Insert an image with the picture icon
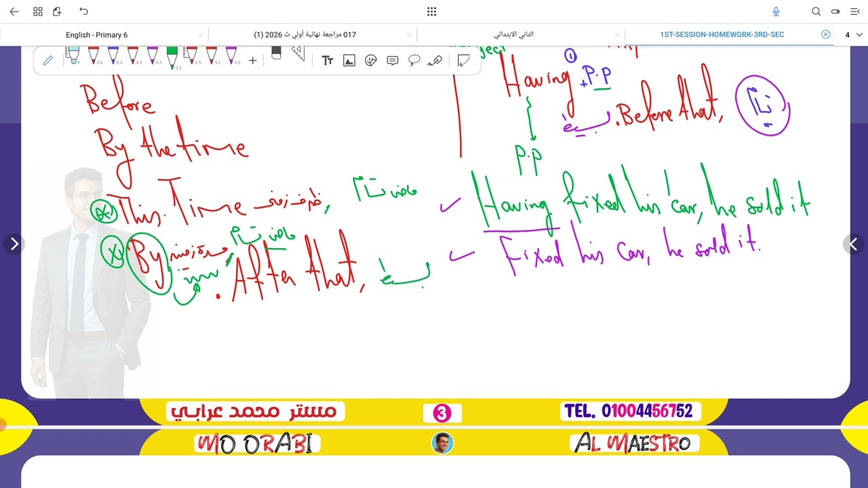868x488 pixels. point(349,60)
